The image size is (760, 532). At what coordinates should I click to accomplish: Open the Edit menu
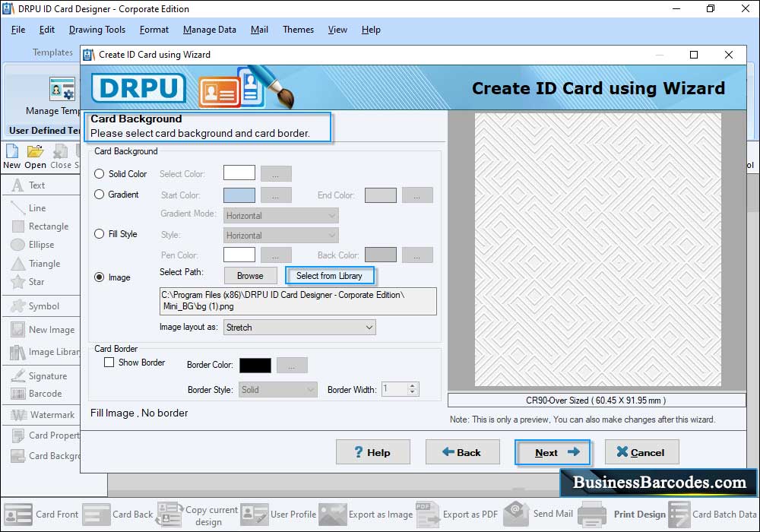(47, 30)
